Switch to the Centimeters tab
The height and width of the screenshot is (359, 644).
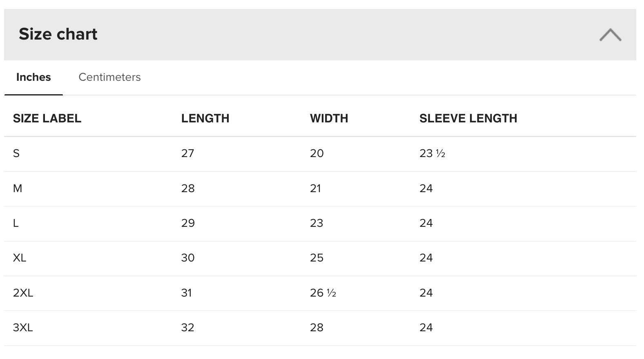(x=109, y=77)
